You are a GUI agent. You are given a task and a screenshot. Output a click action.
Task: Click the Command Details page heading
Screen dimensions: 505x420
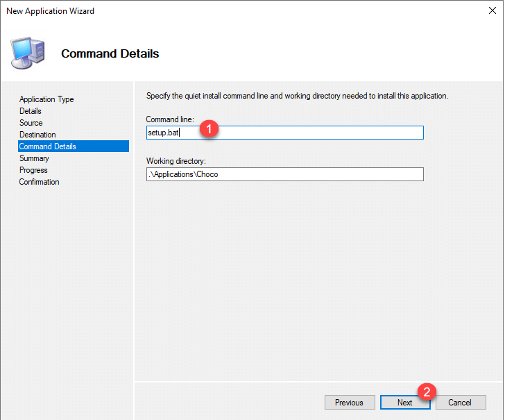click(x=110, y=53)
